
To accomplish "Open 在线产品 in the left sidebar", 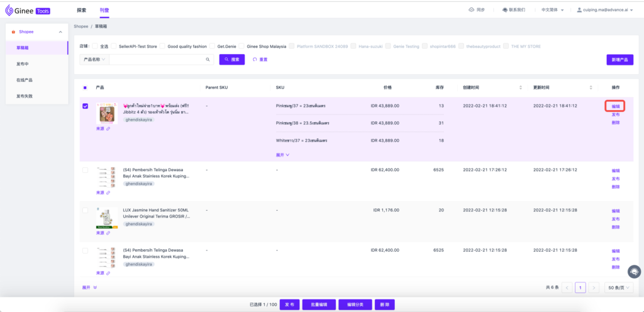I will tap(25, 80).
